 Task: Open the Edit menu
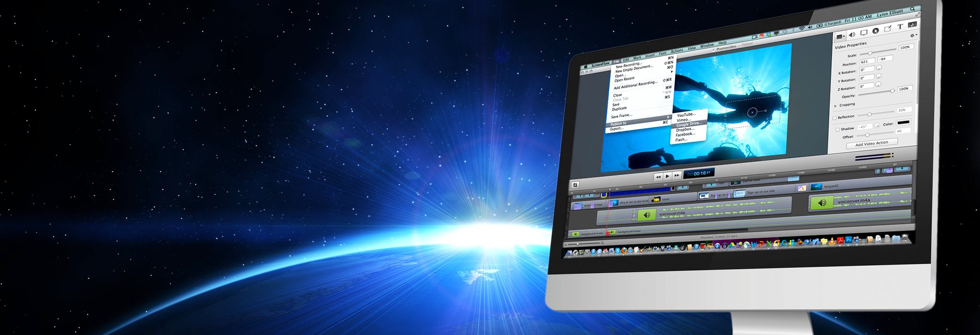626,60
